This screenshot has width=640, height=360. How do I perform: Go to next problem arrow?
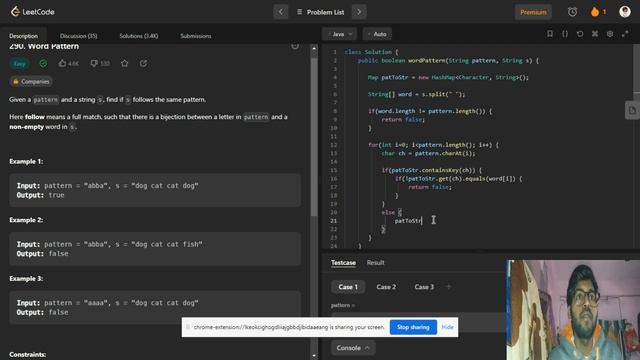coord(359,12)
